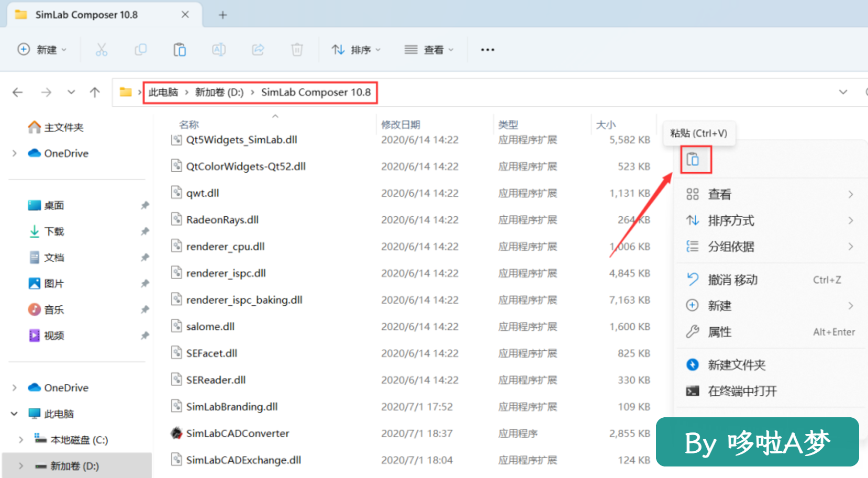This screenshot has width=868, height=478.
Task: Open recent locations dropdown chevron
Action: (x=71, y=93)
